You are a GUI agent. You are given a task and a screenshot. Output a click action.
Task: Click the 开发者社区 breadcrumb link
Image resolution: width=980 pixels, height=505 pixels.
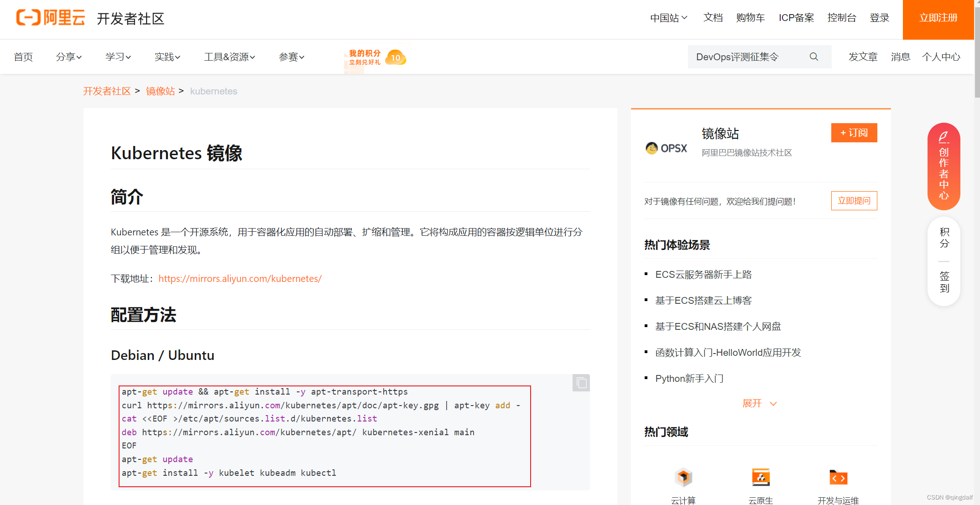tap(107, 91)
